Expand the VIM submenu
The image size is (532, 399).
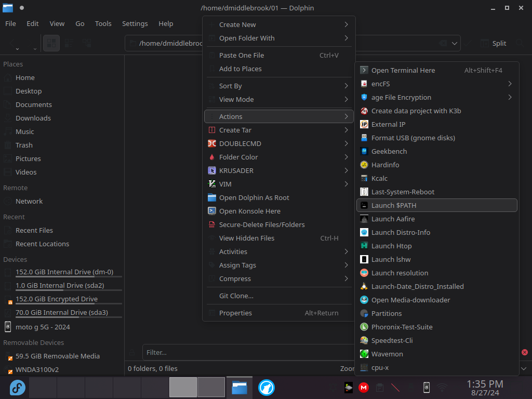click(x=278, y=184)
